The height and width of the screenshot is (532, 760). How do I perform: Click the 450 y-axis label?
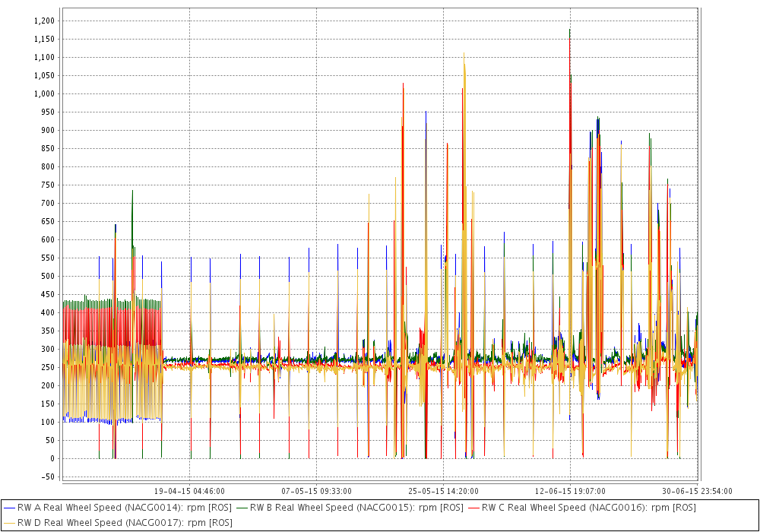pos(47,295)
